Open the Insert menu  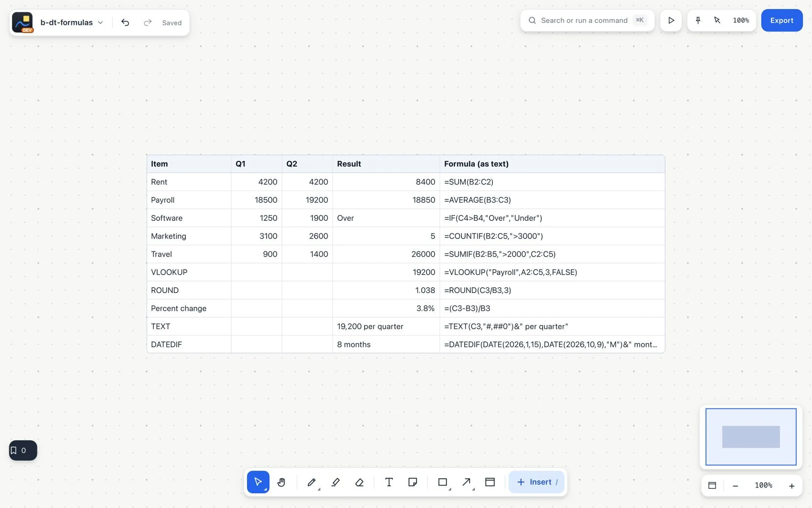pos(536,482)
